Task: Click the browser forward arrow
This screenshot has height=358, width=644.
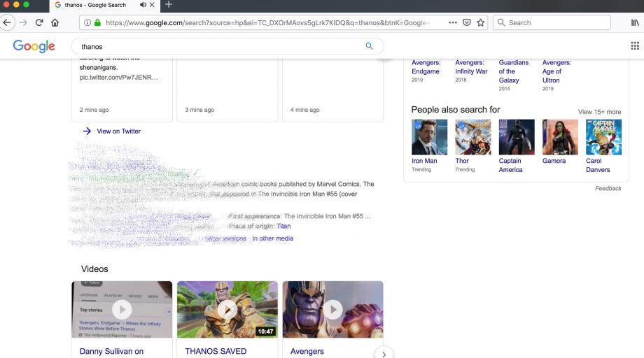Action: pos(23,22)
